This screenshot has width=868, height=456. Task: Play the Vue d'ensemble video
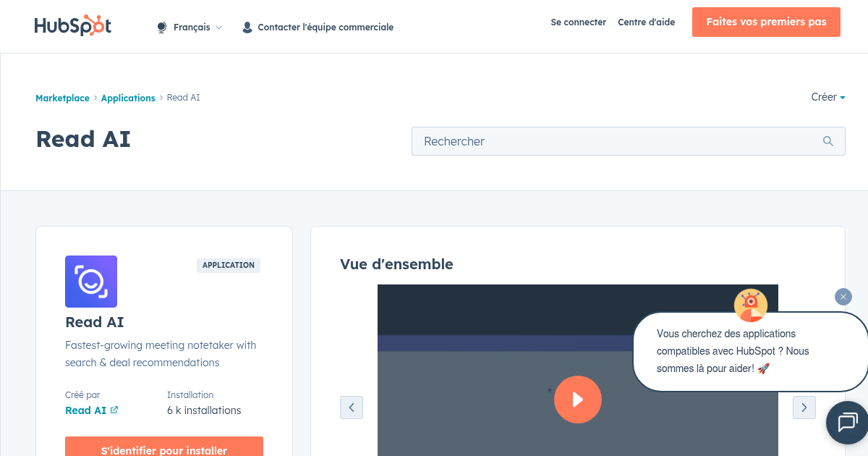tap(578, 399)
